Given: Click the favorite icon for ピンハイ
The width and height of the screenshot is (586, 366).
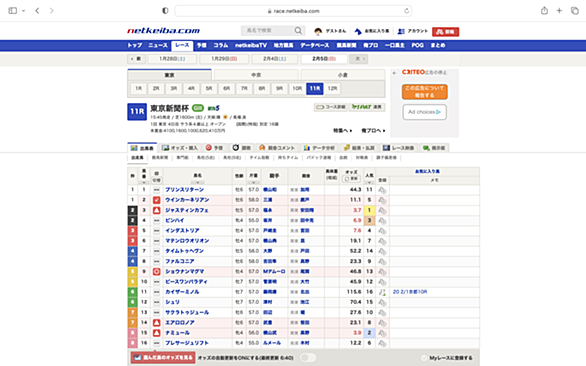Looking at the screenshot, I should [x=382, y=221].
